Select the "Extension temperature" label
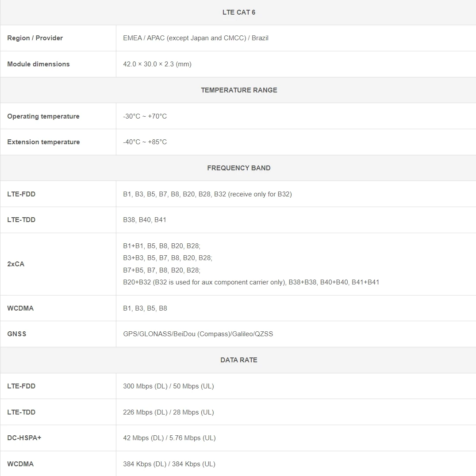Viewport: 476px width, 476px height. pyautogui.click(x=43, y=142)
